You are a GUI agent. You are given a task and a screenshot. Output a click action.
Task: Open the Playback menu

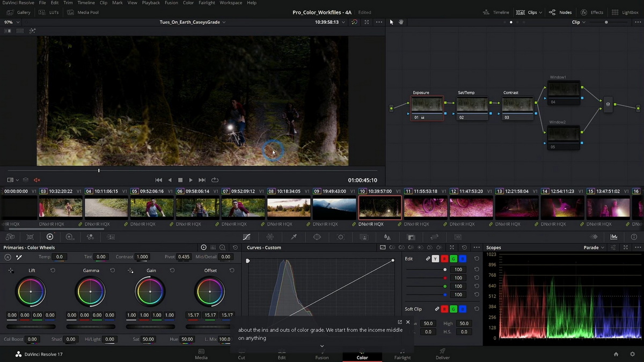(151, 3)
